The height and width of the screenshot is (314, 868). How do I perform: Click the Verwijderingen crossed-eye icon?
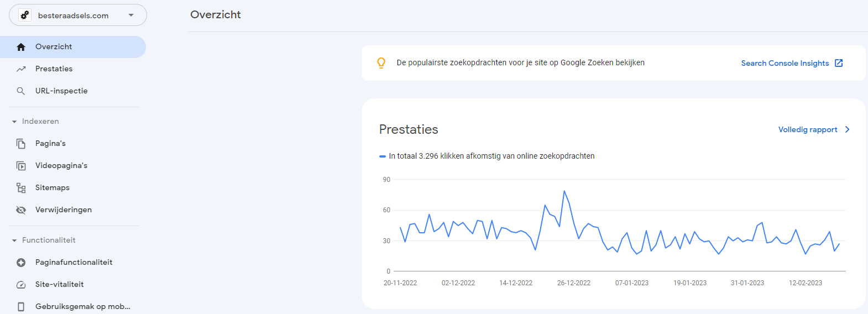pyautogui.click(x=21, y=210)
